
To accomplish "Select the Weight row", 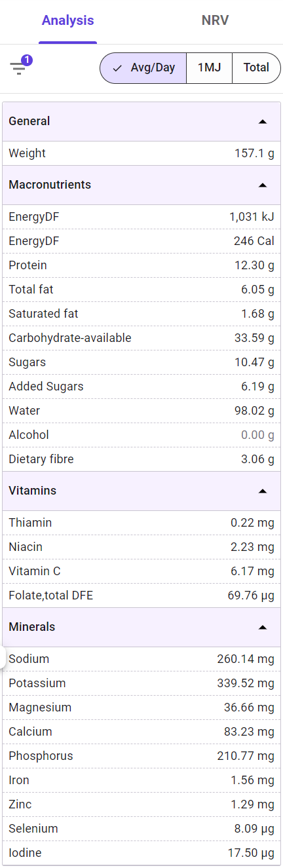I will pyautogui.click(x=141, y=153).
